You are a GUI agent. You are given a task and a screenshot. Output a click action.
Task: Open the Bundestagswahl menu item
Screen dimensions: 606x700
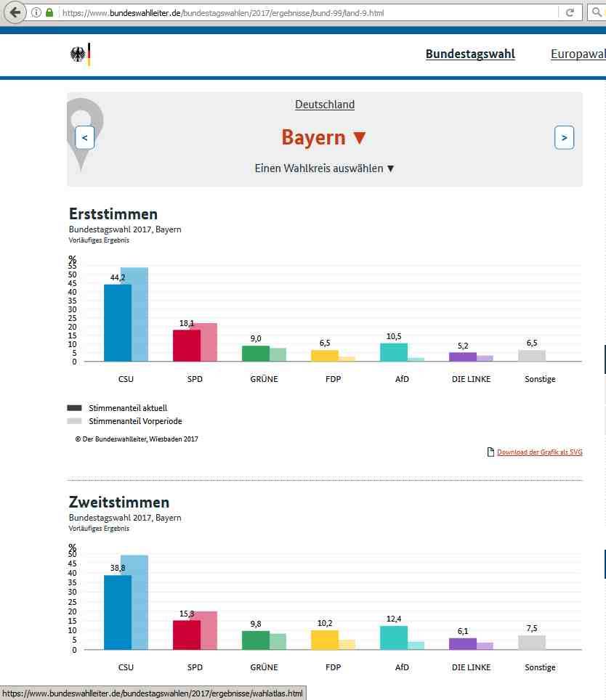click(x=470, y=54)
